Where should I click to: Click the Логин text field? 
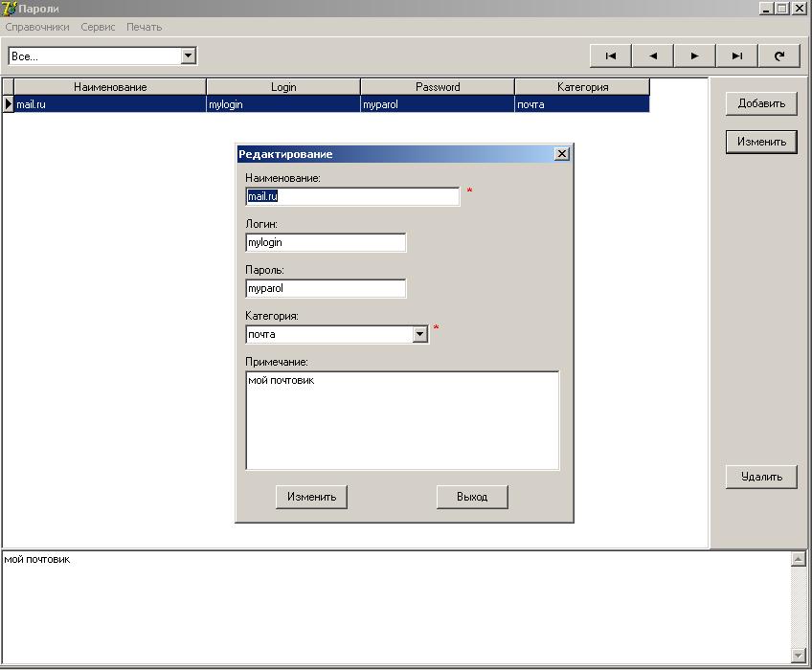[326, 242]
